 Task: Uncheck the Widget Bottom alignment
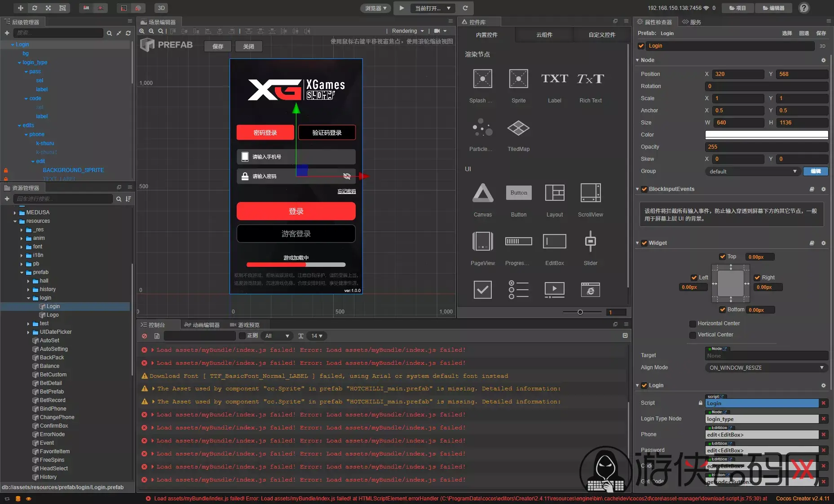click(x=723, y=309)
